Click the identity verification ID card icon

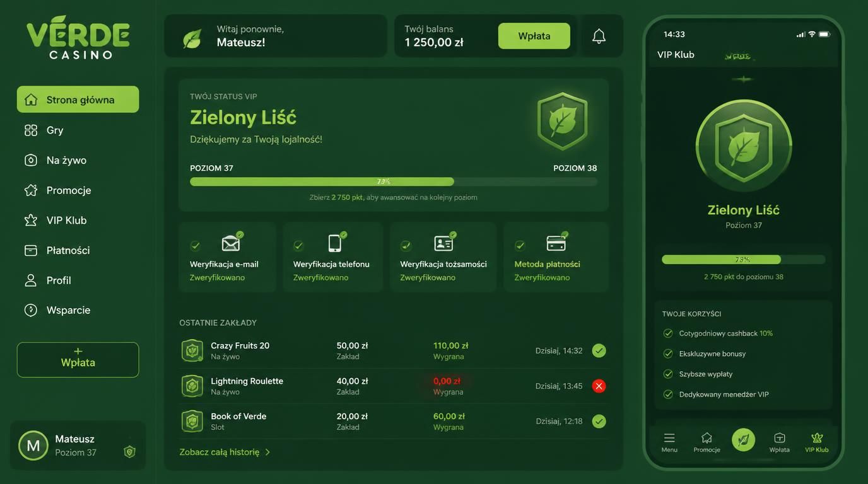tap(443, 243)
